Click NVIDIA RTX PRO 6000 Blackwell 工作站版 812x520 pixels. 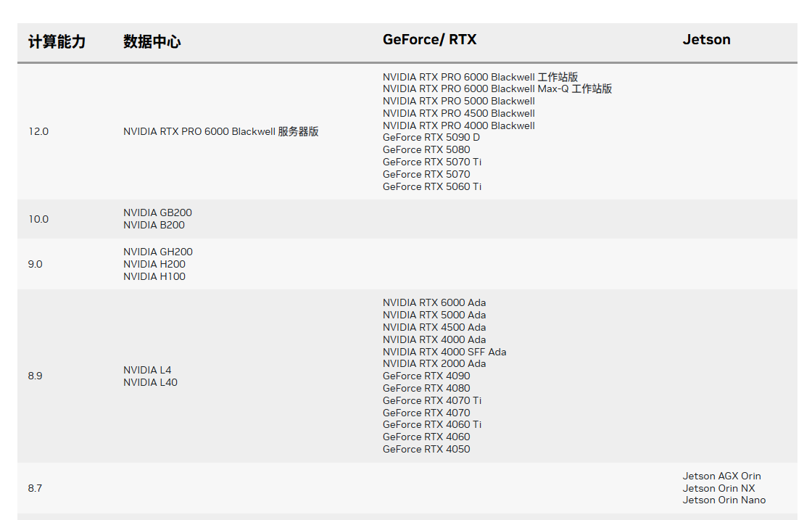[x=481, y=77]
